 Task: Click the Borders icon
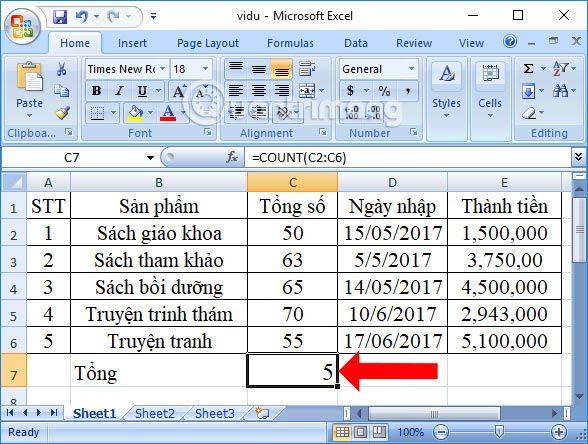pyautogui.click(x=97, y=112)
